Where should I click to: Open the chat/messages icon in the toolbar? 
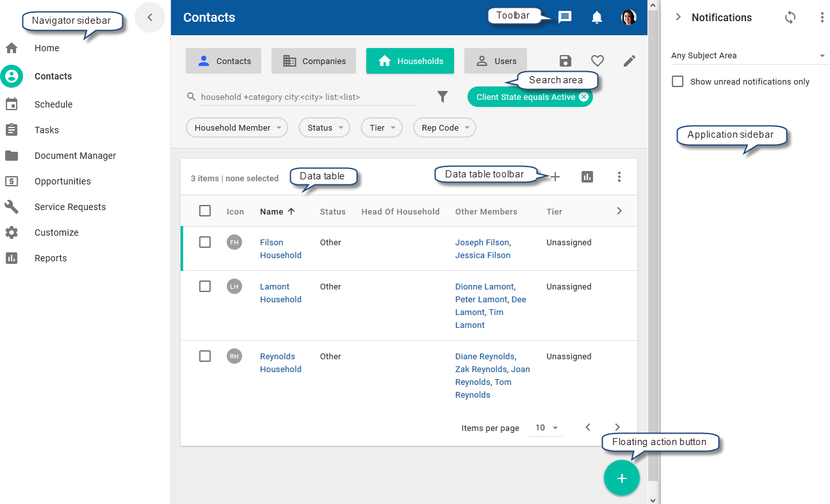[564, 17]
